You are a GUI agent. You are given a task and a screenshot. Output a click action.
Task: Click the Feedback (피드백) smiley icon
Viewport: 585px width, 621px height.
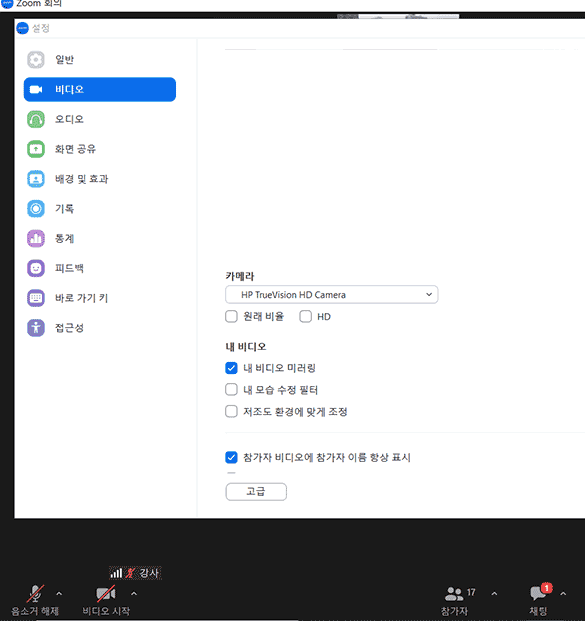pyautogui.click(x=36, y=269)
